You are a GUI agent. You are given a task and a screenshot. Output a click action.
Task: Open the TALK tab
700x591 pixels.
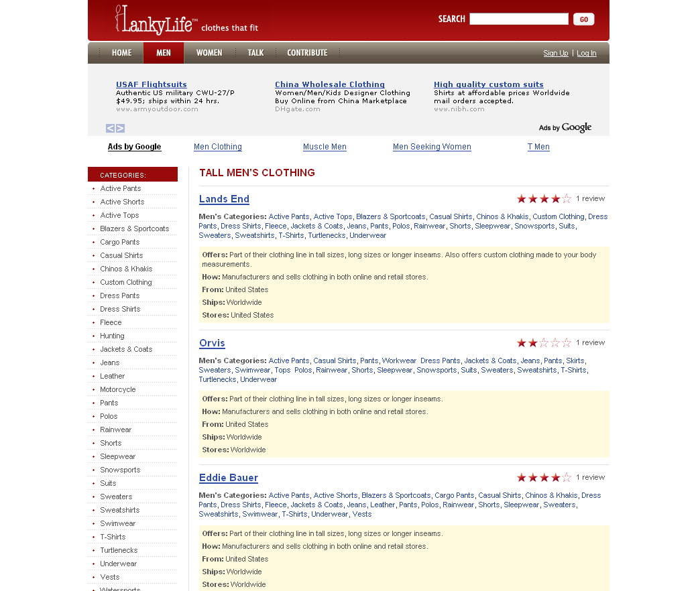pos(256,53)
